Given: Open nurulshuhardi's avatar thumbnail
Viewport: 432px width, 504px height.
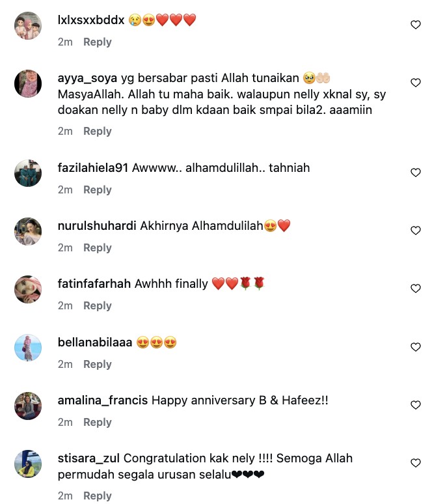Looking at the screenshot, I should point(28,231).
